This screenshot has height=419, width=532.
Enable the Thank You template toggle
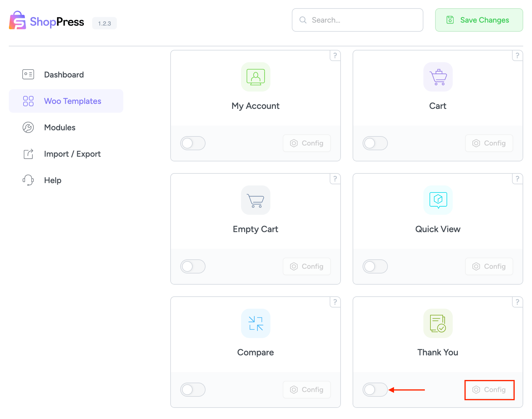[x=375, y=390]
